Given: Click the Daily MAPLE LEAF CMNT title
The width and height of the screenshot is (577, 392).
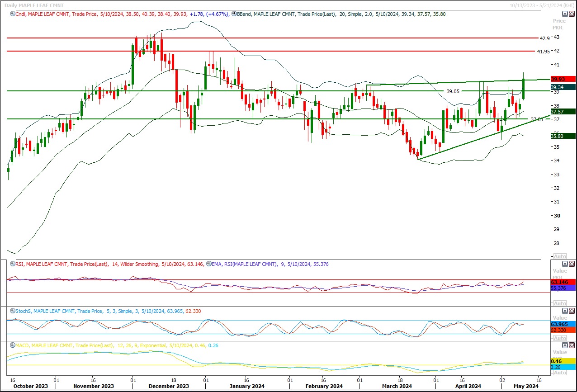Looking at the screenshot, I should click(34, 5).
